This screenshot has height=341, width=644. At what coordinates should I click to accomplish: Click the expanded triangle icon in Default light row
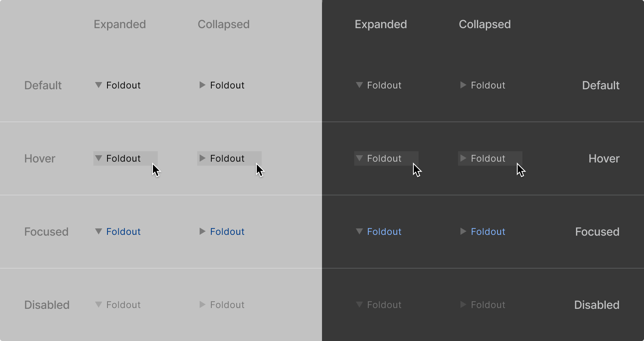pyautogui.click(x=98, y=85)
